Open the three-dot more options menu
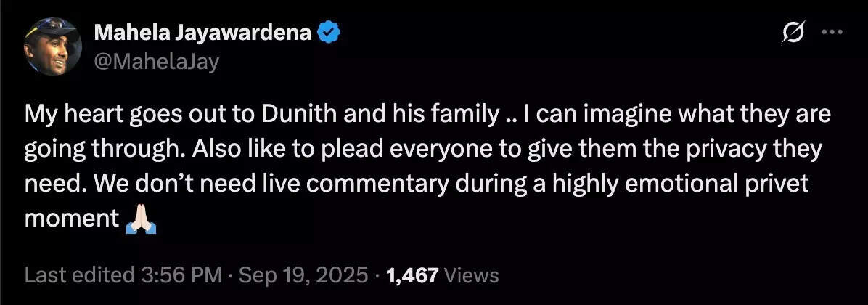This screenshot has height=305, width=868. [x=832, y=33]
